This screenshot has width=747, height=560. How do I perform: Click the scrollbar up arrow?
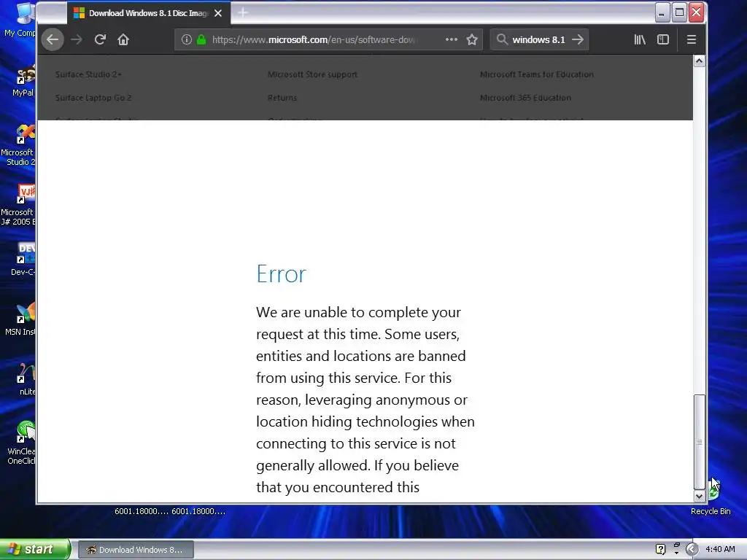[700, 61]
